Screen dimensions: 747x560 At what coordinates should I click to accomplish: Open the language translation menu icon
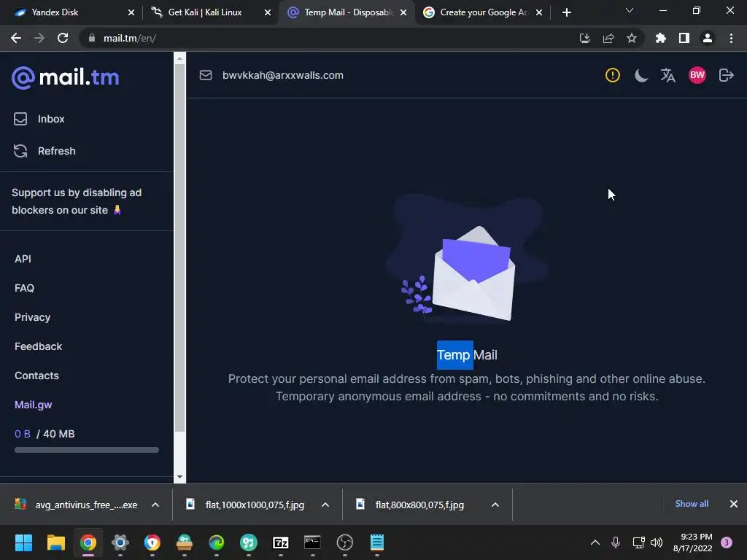click(x=668, y=75)
